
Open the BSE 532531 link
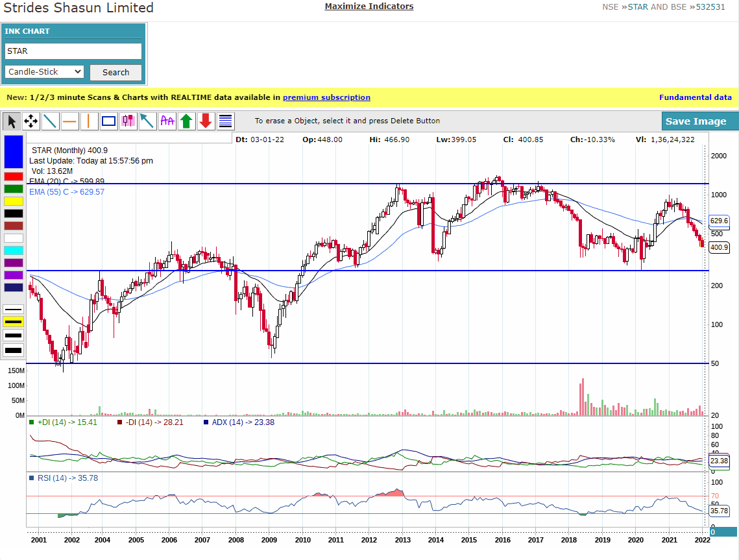[710, 7]
